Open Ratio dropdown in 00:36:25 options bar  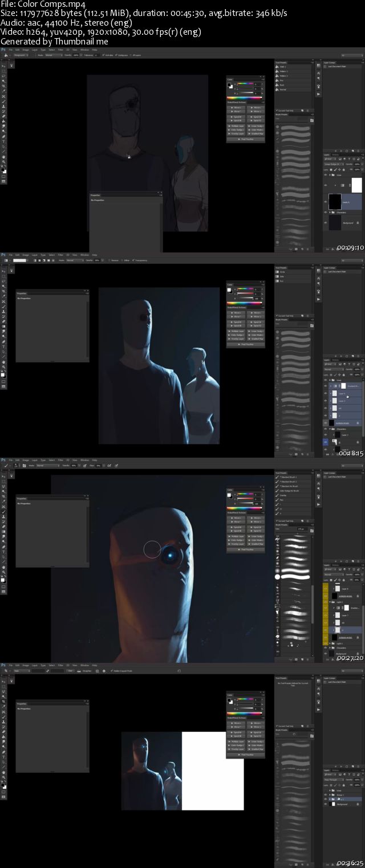[x=22, y=671]
